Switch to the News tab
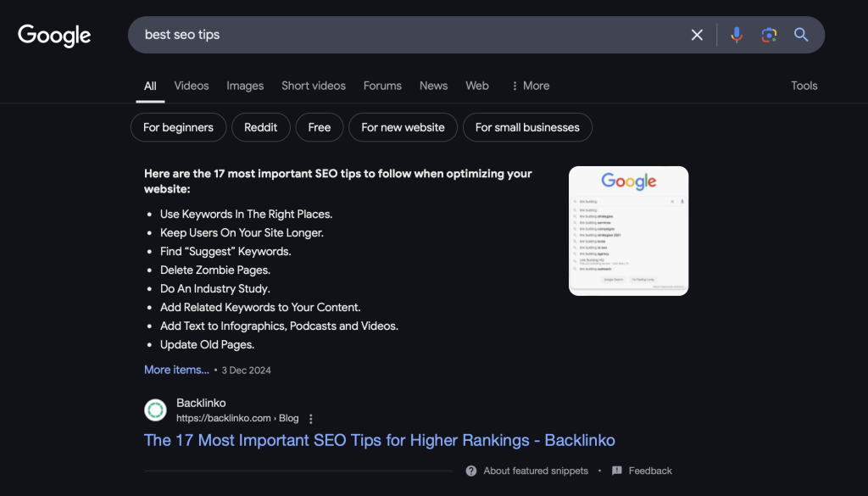 (433, 86)
